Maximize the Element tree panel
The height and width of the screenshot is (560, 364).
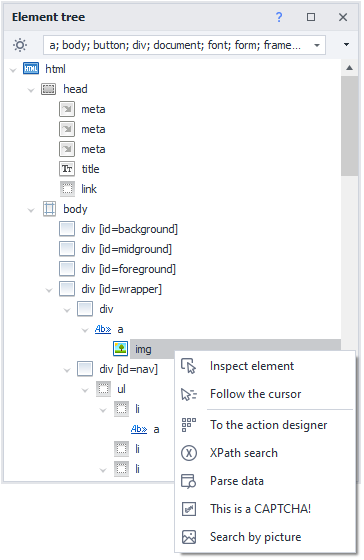(311, 17)
